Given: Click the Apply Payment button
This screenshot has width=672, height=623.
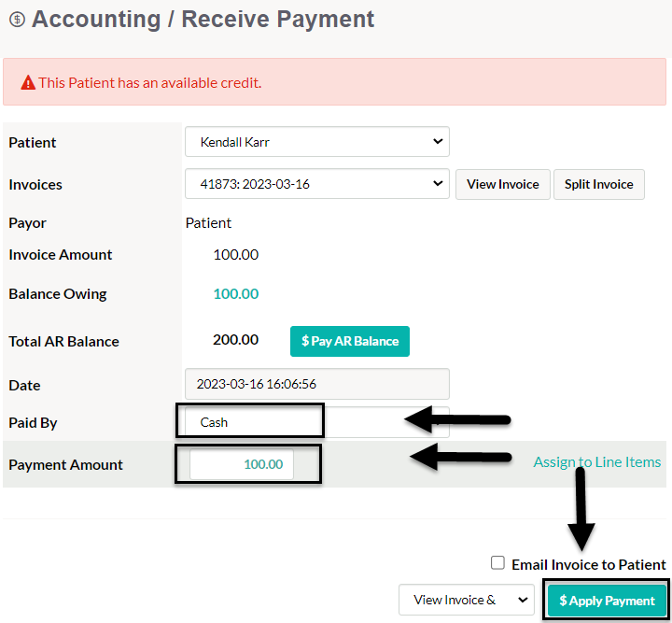Looking at the screenshot, I should (x=607, y=601).
